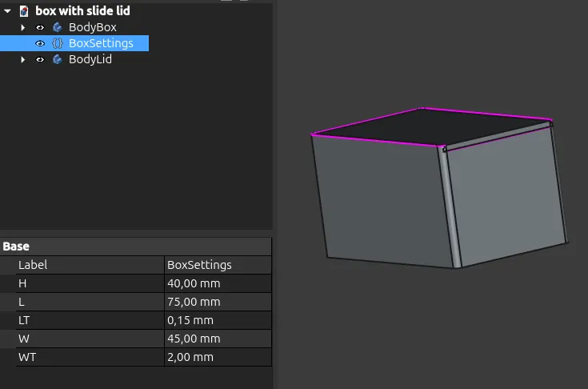Select the BodyBox tree item label
The width and height of the screenshot is (588, 389).
93,27
